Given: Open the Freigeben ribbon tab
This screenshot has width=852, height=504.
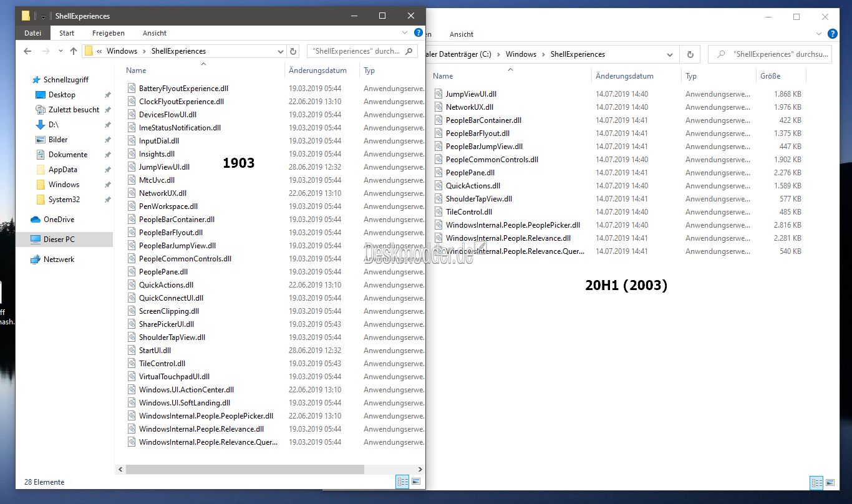Looking at the screenshot, I should coord(109,33).
